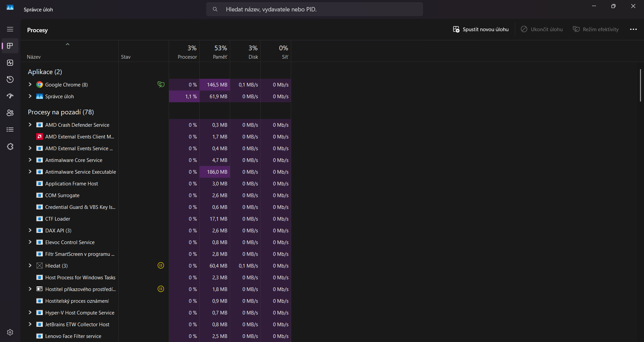Click Spustit novou úlohu button
644x342 pixels.
(x=481, y=30)
